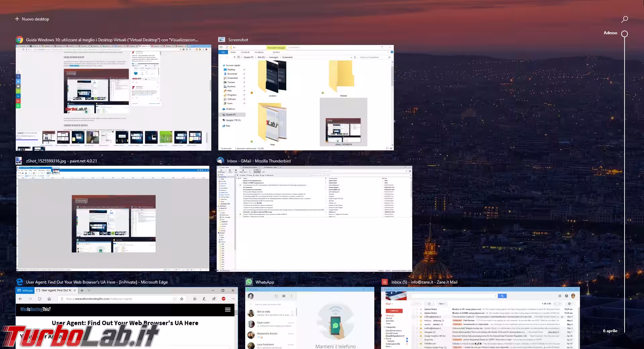Image resolution: width=644 pixels, height=349 pixels.
Task: Click the Edge home icon
Action: coord(49,299)
